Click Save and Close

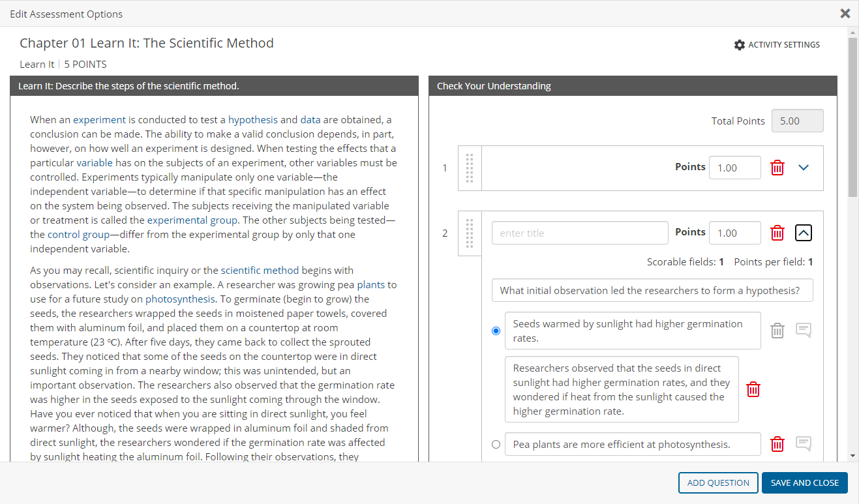pos(804,482)
